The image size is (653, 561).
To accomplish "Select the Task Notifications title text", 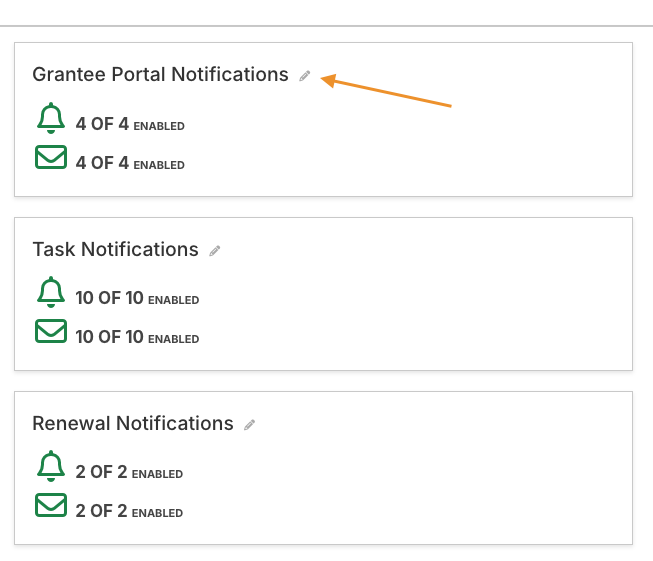I will (115, 250).
